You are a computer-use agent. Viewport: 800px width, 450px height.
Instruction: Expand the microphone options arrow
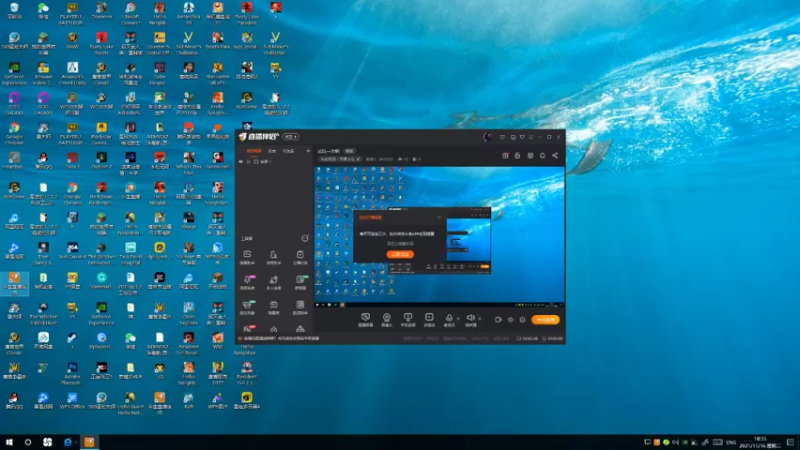coord(458,319)
